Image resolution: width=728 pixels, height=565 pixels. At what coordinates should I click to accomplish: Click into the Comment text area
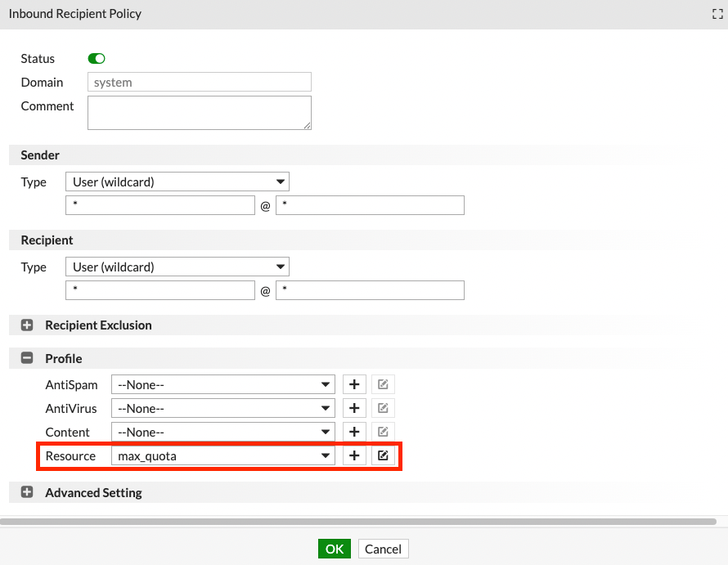[199, 113]
